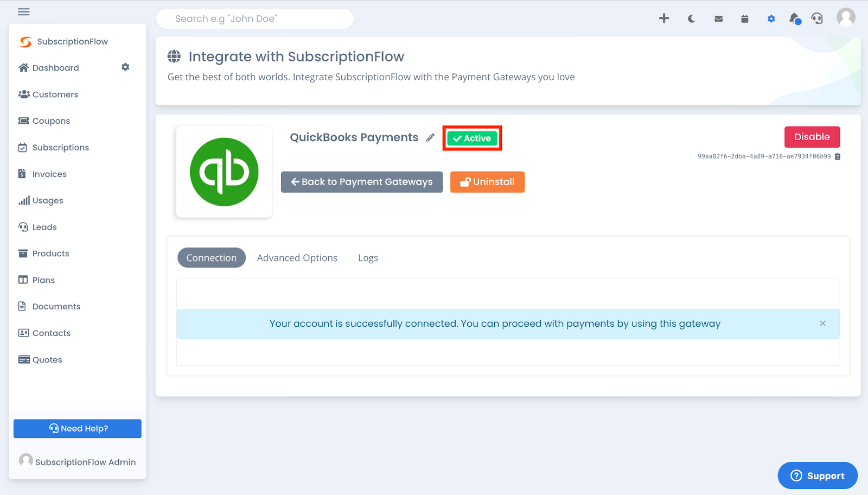Edit gateway name with pencil icon
The width and height of the screenshot is (868, 495).
tap(430, 138)
